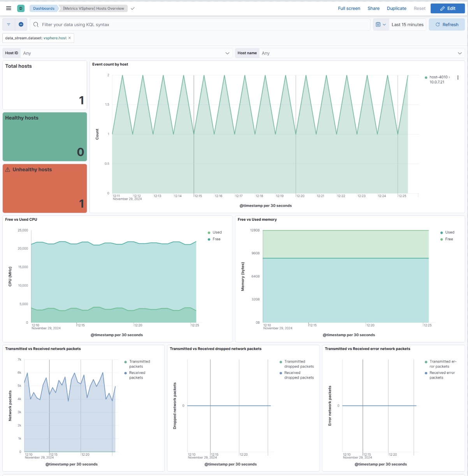Screen dimensions: 468x476
Task: Toggle Used series in CPU chart legend
Action: [217, 233]
